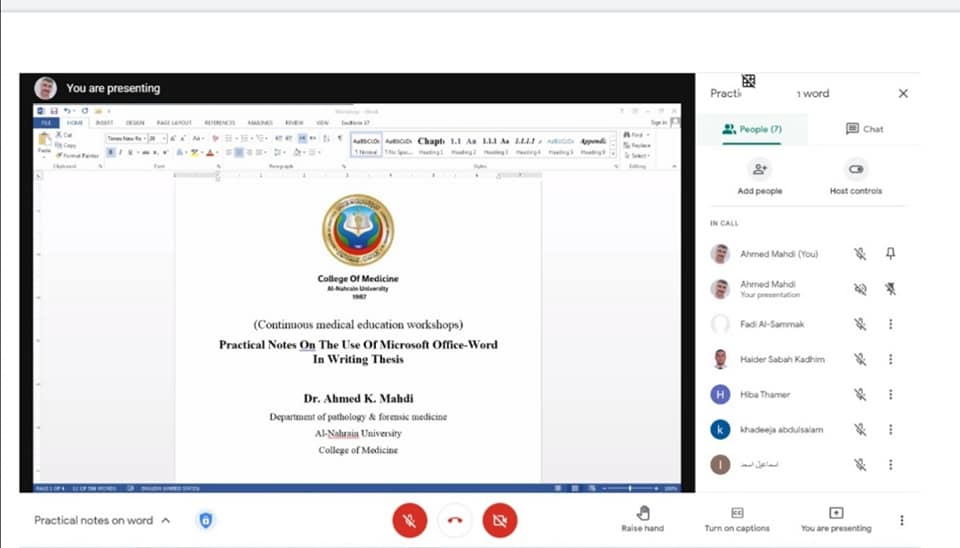The image size is (960, 548).
Task: Click mic icon next to Haider Sabah Kadhim
Action: [x=860, y=359]
